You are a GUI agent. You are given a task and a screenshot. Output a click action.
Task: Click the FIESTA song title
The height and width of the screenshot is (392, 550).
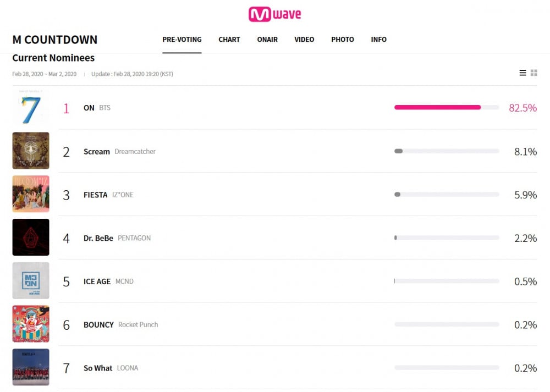pyautogui.click(x=95, y=195)
